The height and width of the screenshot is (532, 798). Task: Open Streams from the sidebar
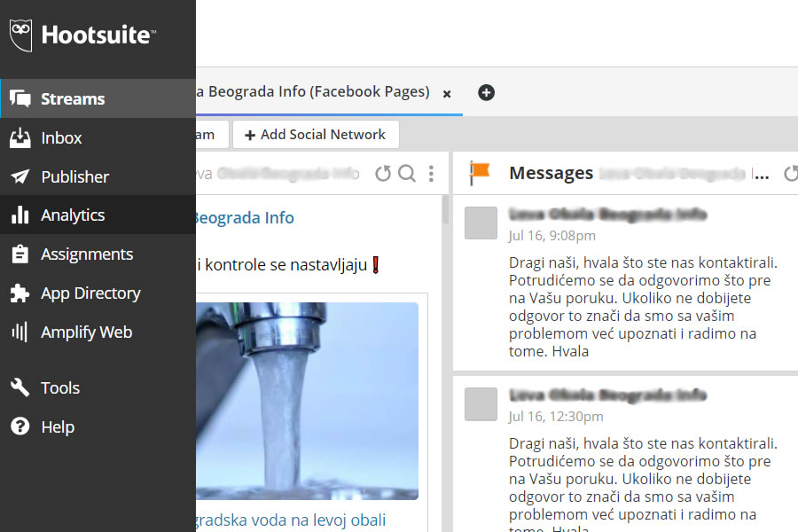[x=73, y=99]
